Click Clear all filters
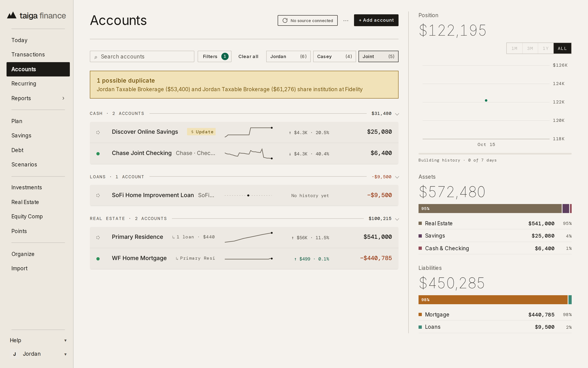Image resolution: width=588 pixels, height=368 pixels. (x=248, y=56)
